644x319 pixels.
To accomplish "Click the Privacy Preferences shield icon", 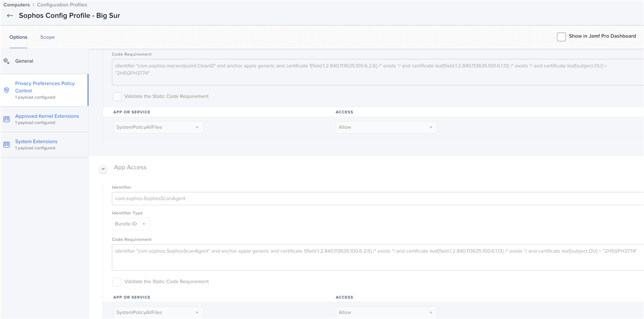I will point(7,90).
